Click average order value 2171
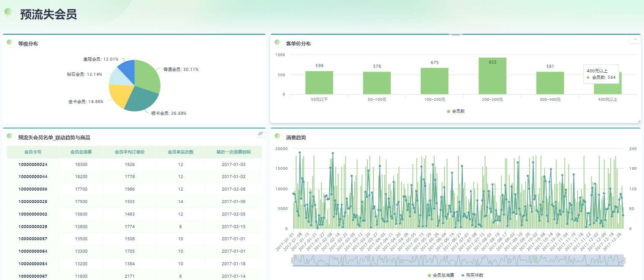 pos(130,276)
